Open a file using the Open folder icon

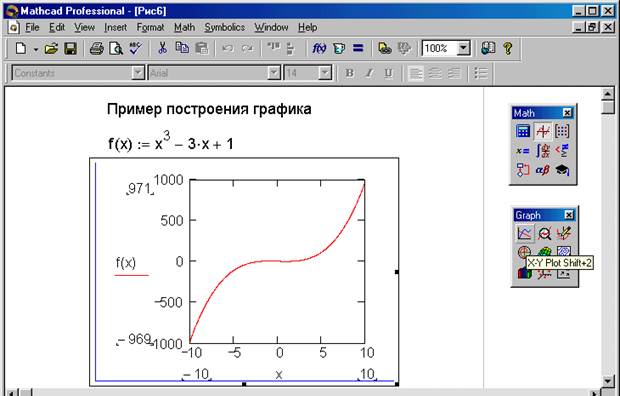tap(51, 49)
